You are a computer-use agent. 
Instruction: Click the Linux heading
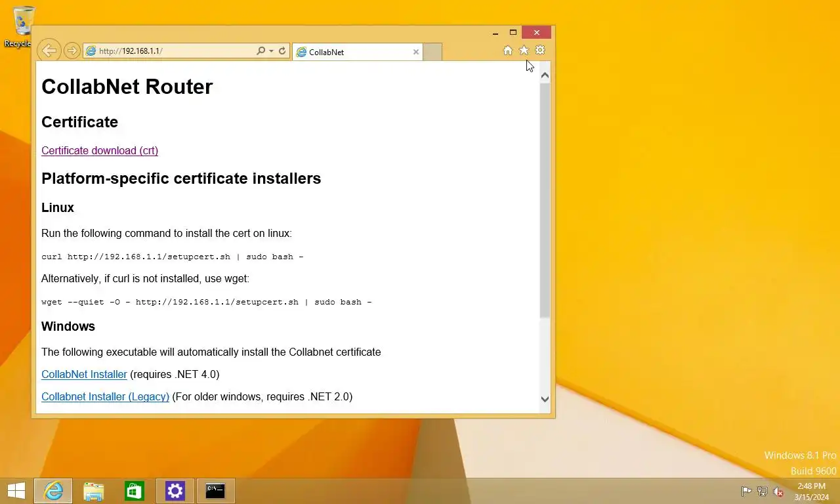coord(58,207)
